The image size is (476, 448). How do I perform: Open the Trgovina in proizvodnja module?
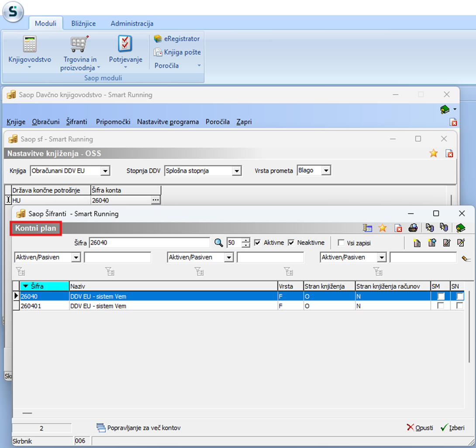79,53
